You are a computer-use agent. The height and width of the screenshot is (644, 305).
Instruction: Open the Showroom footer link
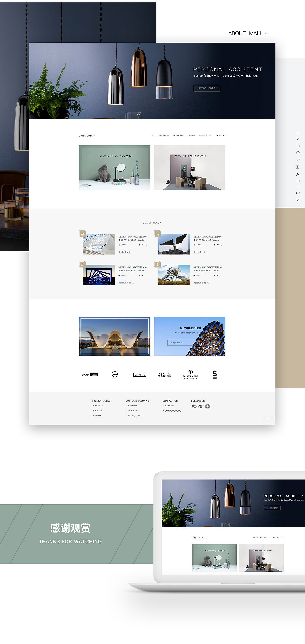(168, 406)
